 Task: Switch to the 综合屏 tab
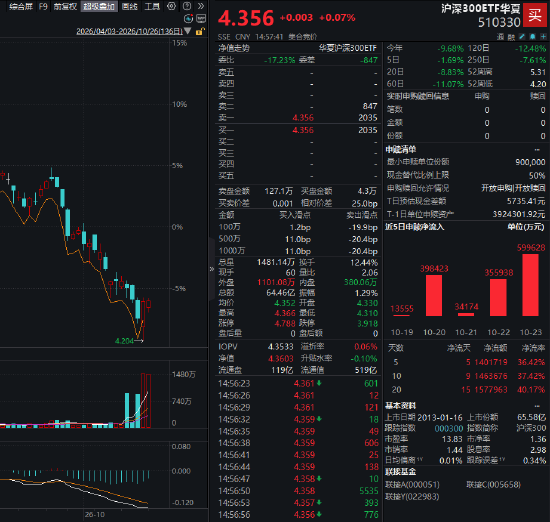21,6
